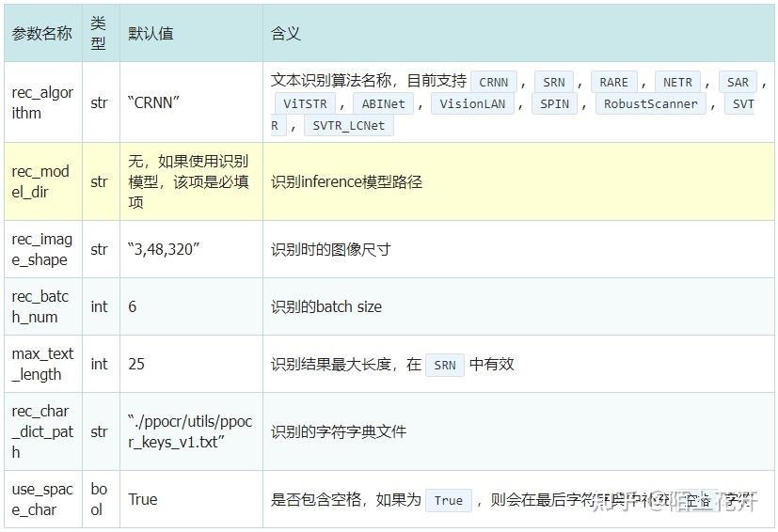Select the use_space_char parameter cell
778x532 pixels.
click(x=42, y=499)
